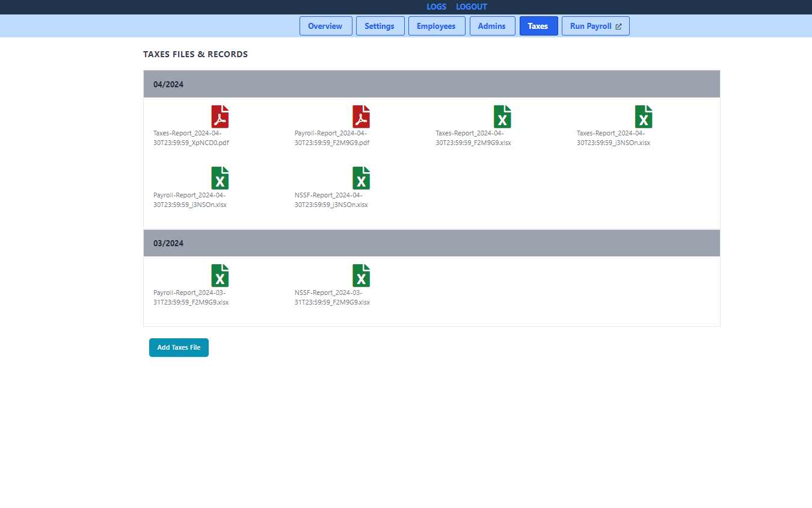Image resolution: width=812 pixels, height=508 pixels.
Task: Open the Taxes-Report_2024-04 XpNCD0 PDF icon
Action: click(220, 116)
